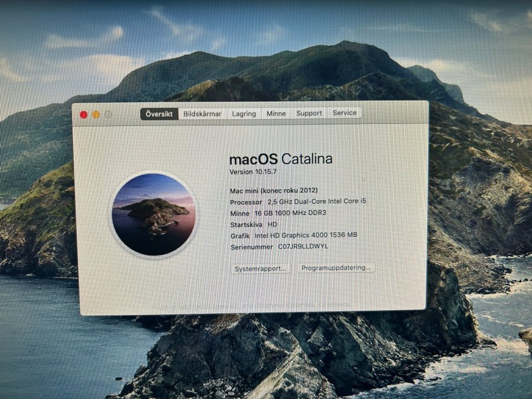Click the Mac mini model name line
Viewport: 532px width, 399px height.
click(274, 190)
